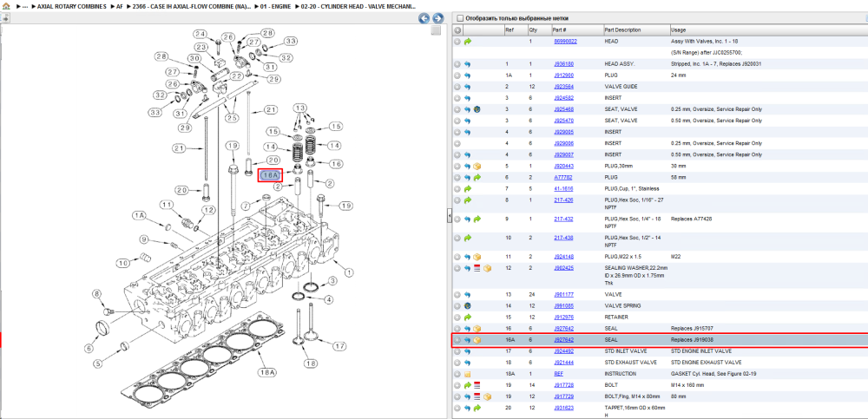
Task: Go to next diagram with right arrow
Action: (x=437, y=18)
